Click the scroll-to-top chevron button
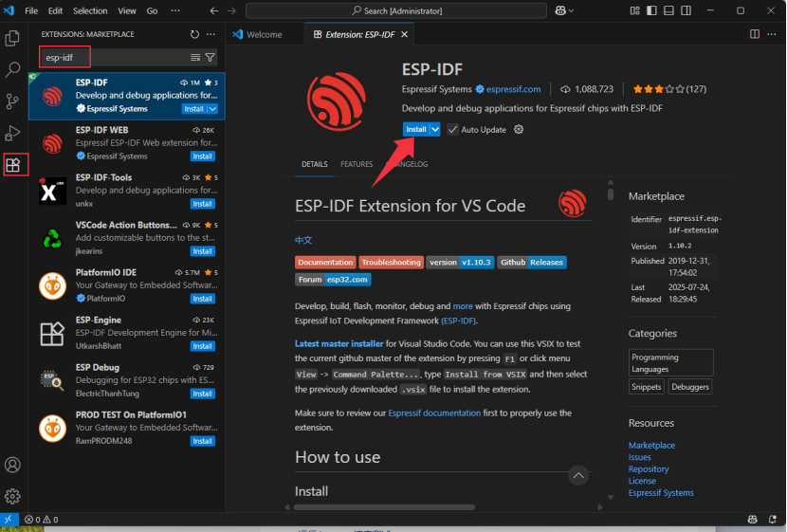 (x=578, y=475)
